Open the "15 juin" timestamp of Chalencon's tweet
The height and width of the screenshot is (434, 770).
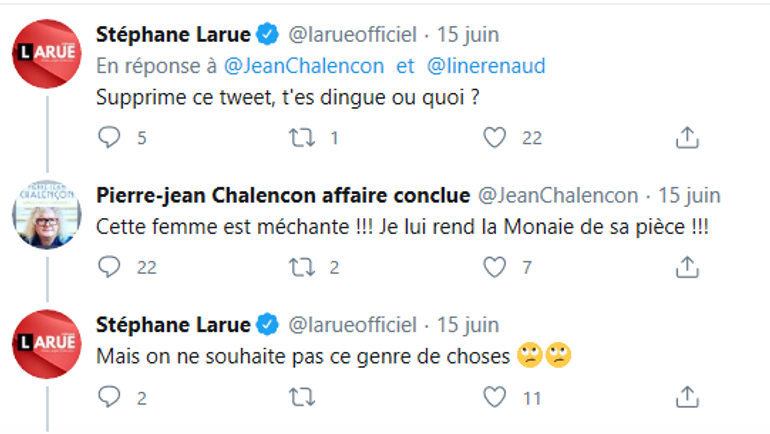(689, 194)
